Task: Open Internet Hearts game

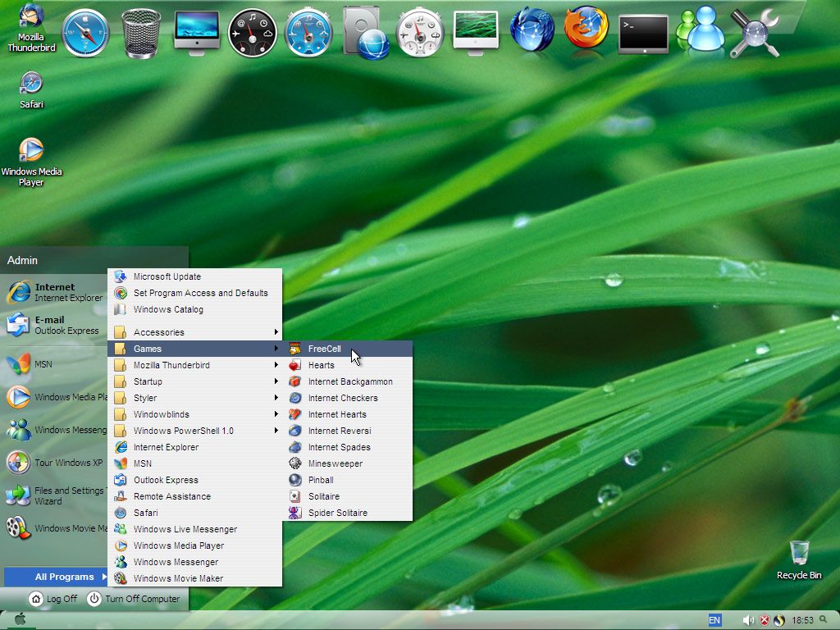Action: tap(348, 414)
